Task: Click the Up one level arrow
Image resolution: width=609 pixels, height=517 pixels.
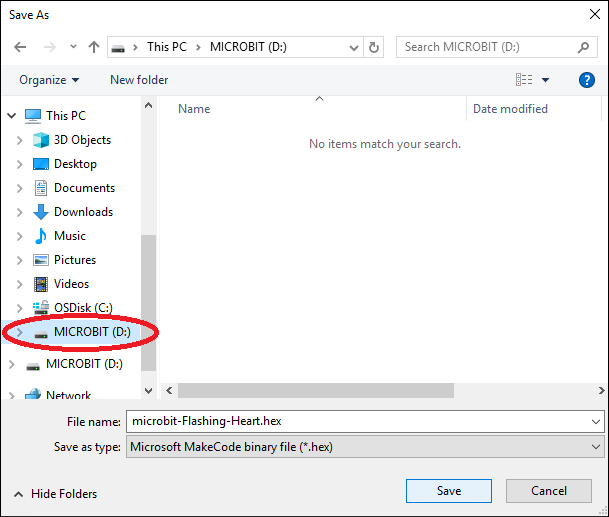Action: coord(94,47)
